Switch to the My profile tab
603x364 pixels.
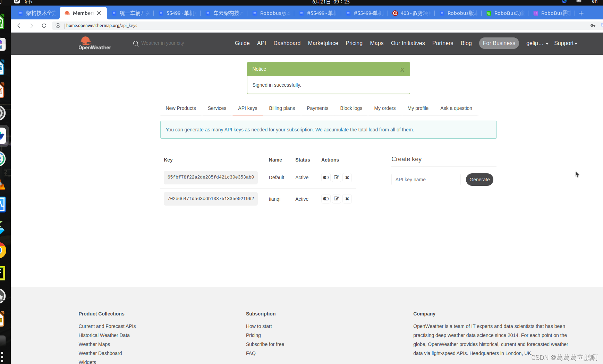tap(418, 108)
